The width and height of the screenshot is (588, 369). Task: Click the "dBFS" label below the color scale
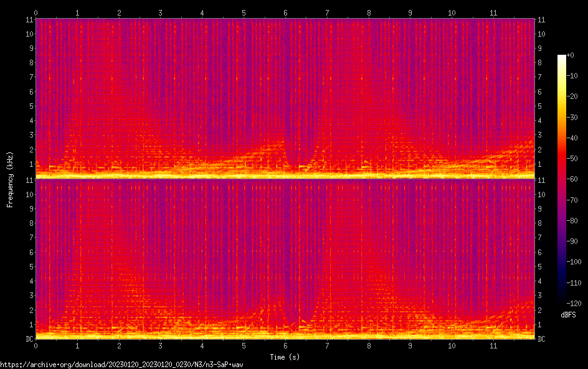(x=568, y=315)
